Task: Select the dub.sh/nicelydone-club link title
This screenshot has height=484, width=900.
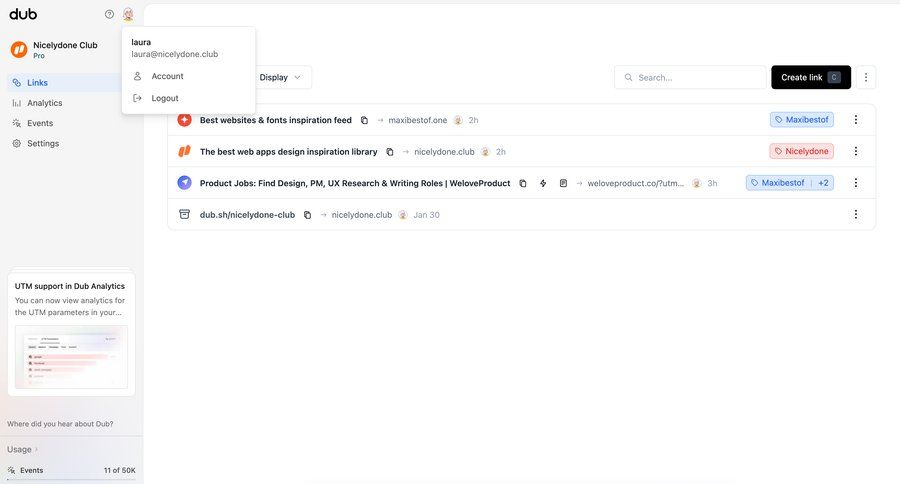Action: (x=247, y=215)
